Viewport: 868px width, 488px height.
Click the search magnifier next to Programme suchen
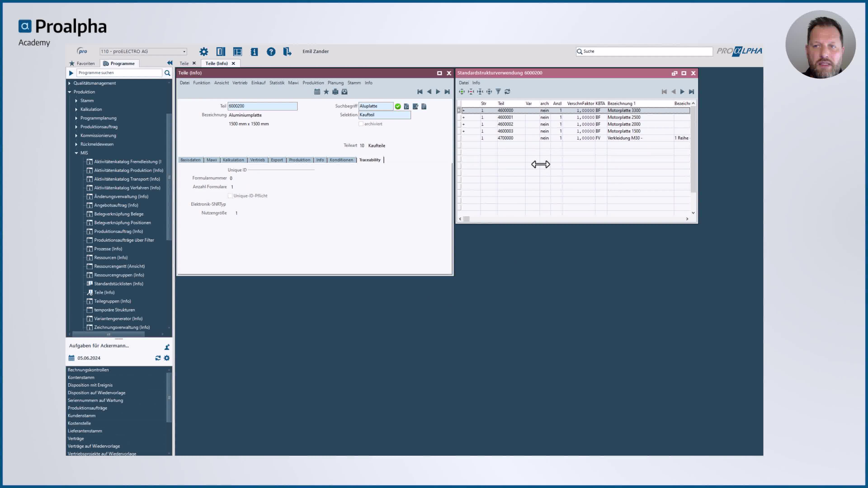167,73
